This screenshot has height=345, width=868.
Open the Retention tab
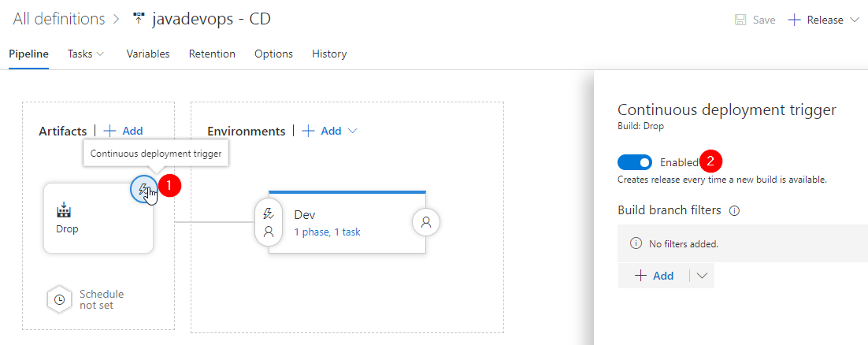tap(212, 54)
